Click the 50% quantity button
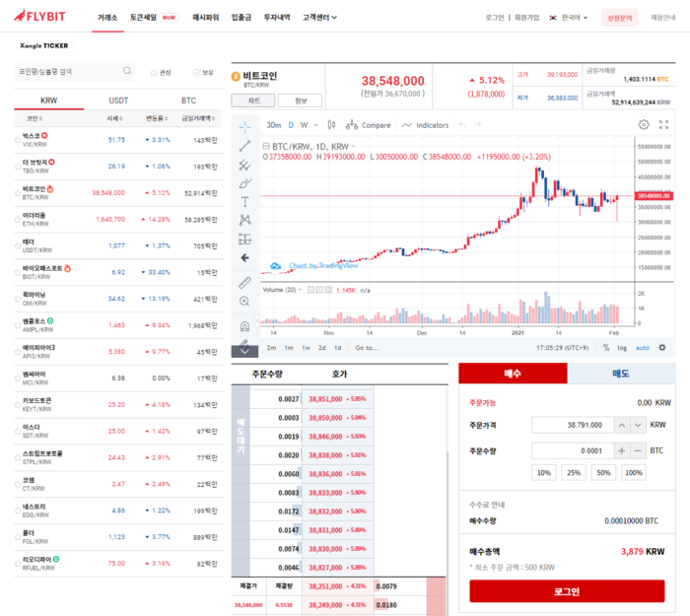 602,472
